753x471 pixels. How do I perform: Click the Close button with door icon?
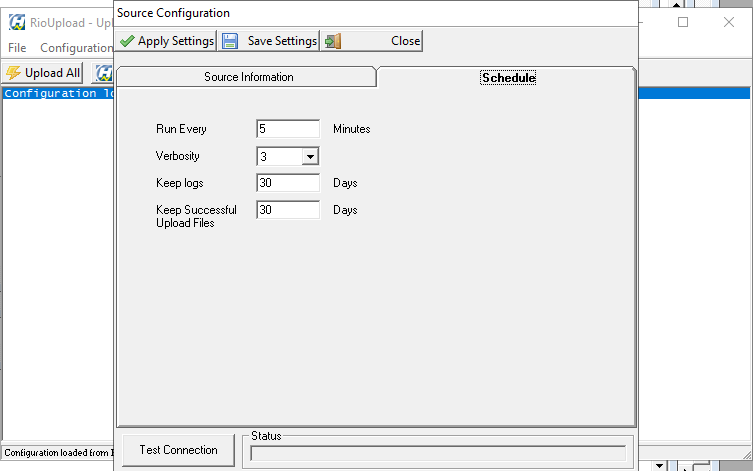pos(372,41)
